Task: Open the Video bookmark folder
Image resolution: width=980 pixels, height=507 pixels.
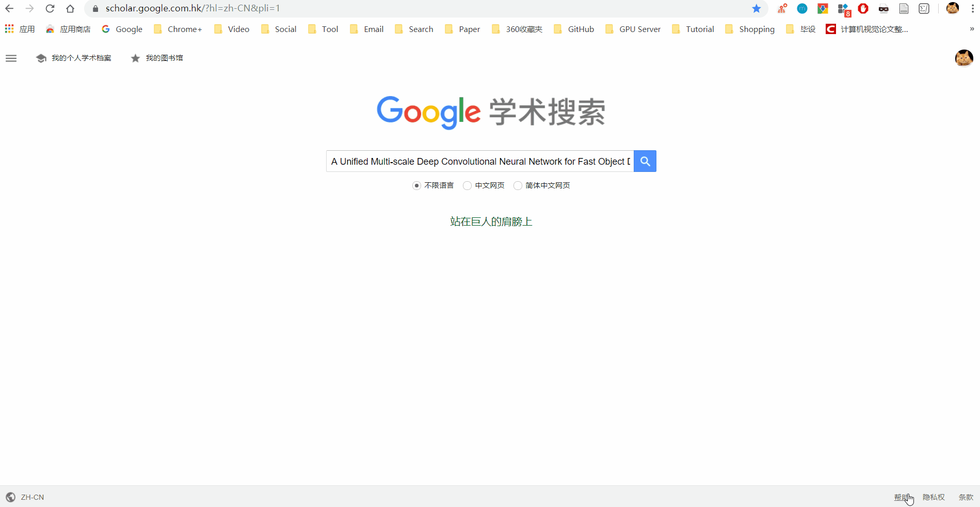Action: [231, 29]
